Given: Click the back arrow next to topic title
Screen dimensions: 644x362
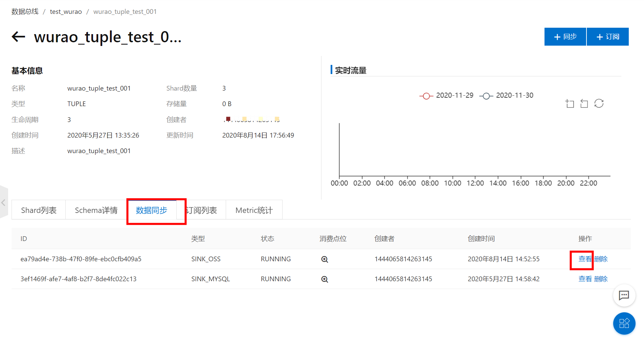Looking at the screenshot, I should 19,37.
